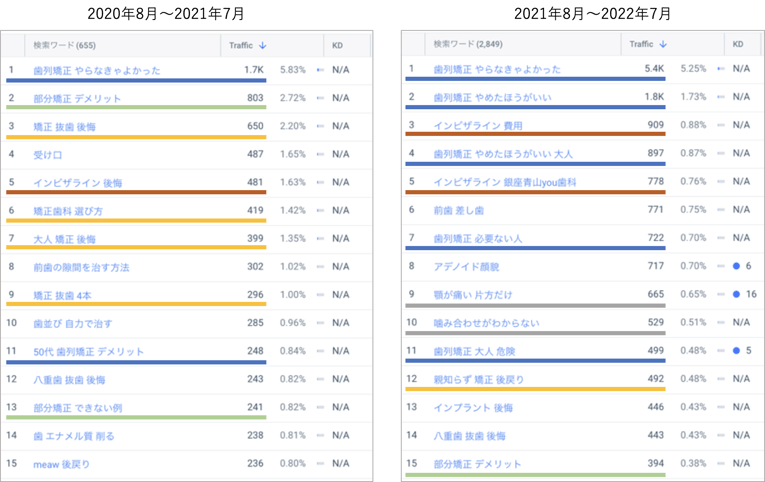The height and width of the screenshot is (482, 765).
Task: Open the インビザライン 銀座青山you歯科 keyword
Action: click(x=505, y=182)
